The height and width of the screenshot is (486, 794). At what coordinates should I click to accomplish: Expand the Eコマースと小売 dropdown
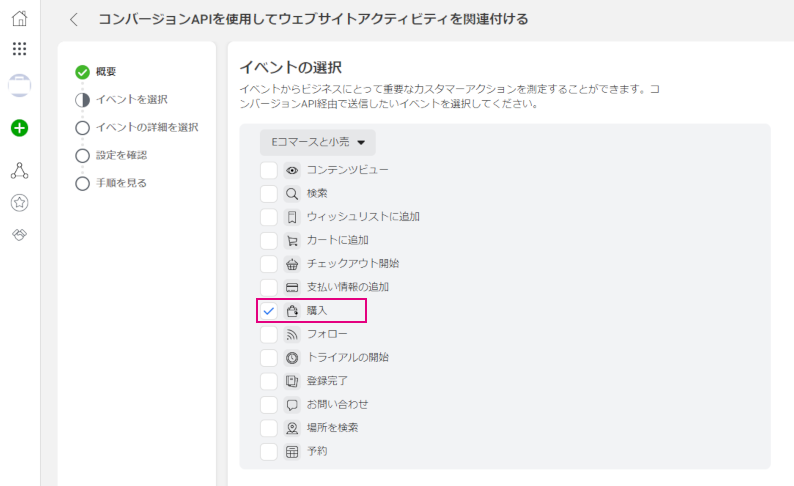(318, 142)
